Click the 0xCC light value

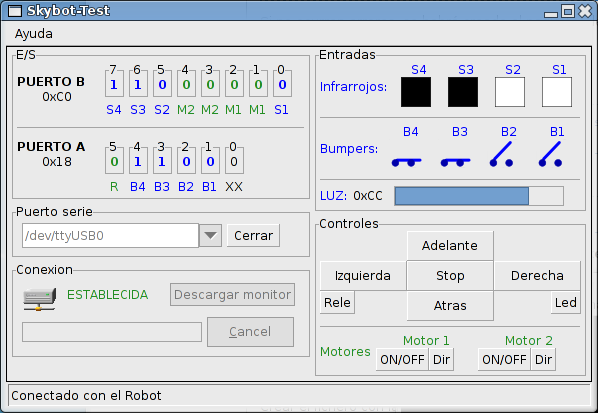[x=368, y=196]
